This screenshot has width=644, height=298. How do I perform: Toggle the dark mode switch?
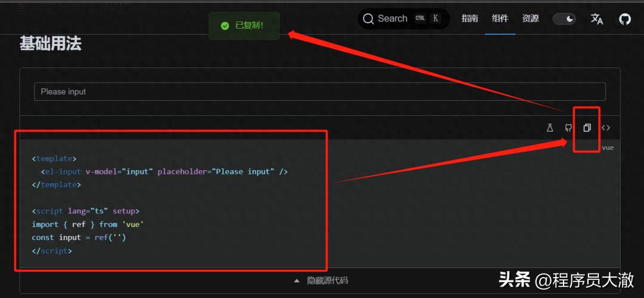coord(564,19)
